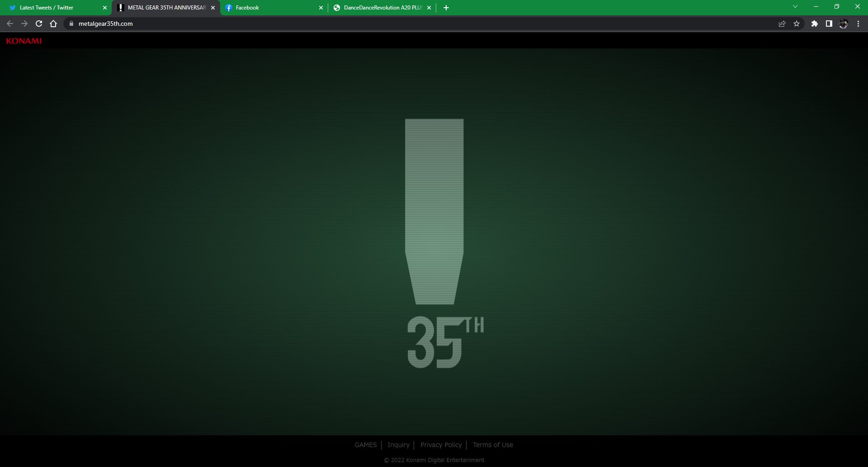
Task: Open the Privacy Policy link
Action: pyautogui.click(x=441, y=445)
